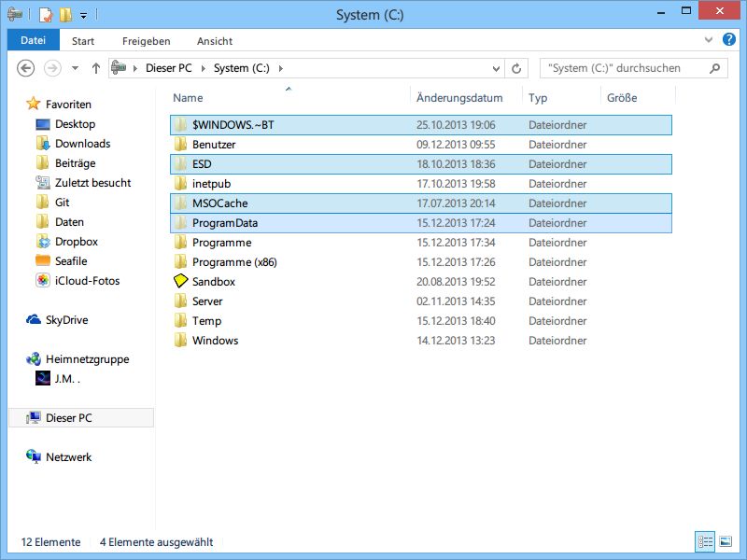This screenshot has width=747, height=560.
Task: Click the New Folder icon in title bar
Action: point(65,14)
